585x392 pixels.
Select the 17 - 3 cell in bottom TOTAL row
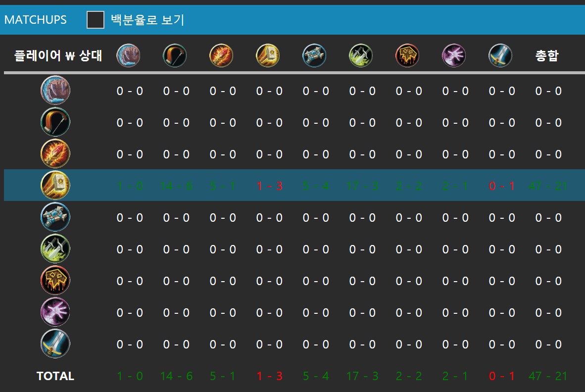click(362, 376)
